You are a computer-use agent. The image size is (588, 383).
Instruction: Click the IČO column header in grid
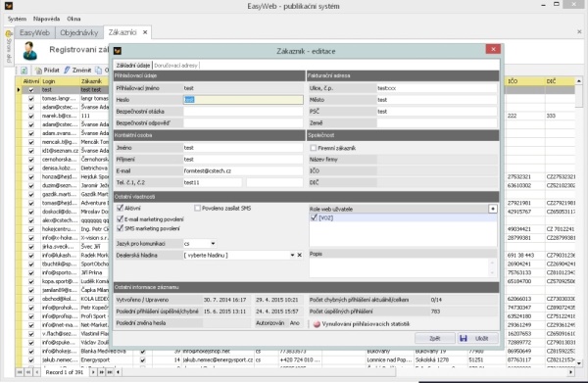coord(525,81)
